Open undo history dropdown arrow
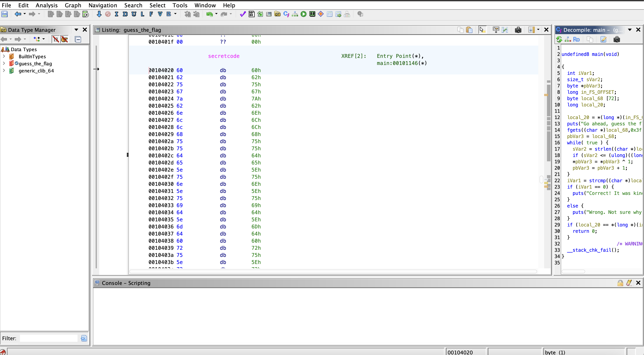The image size is (644, 355). click(216, 14)
